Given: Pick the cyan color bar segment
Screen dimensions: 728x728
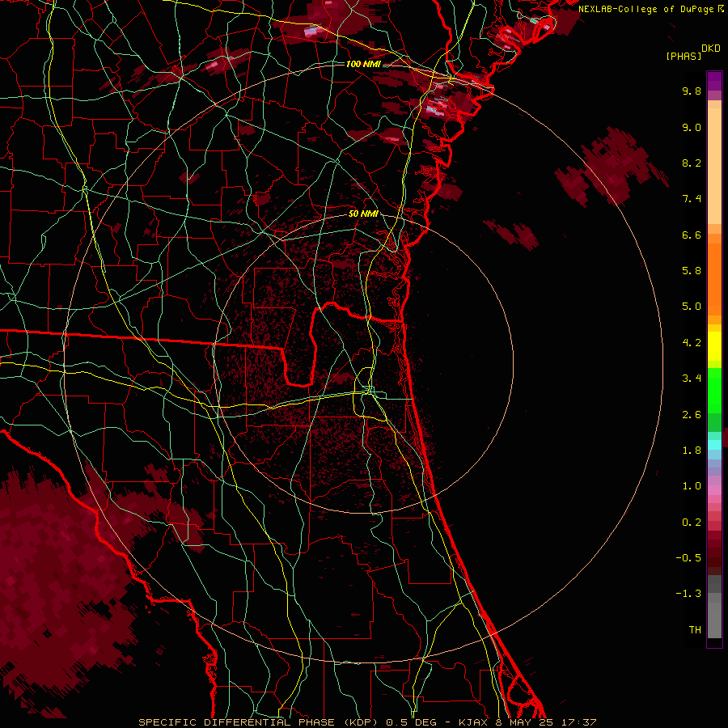Looking at the screenshot, I should (714, 445).
